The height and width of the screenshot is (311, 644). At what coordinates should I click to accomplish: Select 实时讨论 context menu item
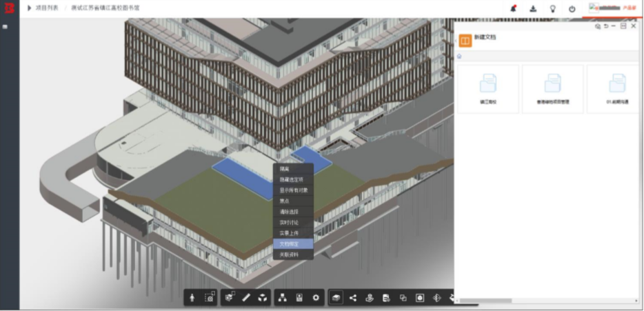(x=293, y=222)
